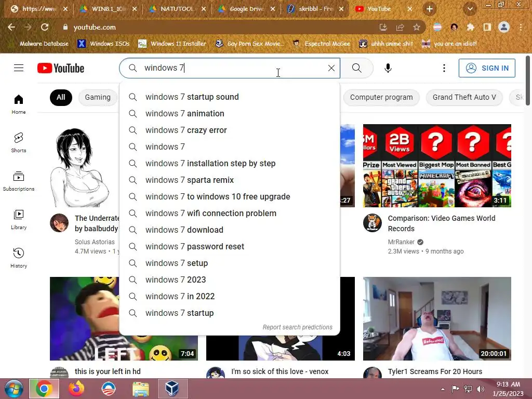Open History in sidebar
Screen dimensions: 532x399
click(19, 258)
